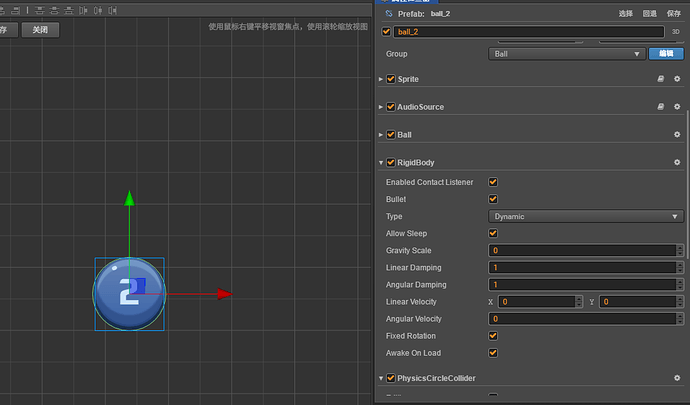Open the AudioSource component help document icon

click(661, 107)
